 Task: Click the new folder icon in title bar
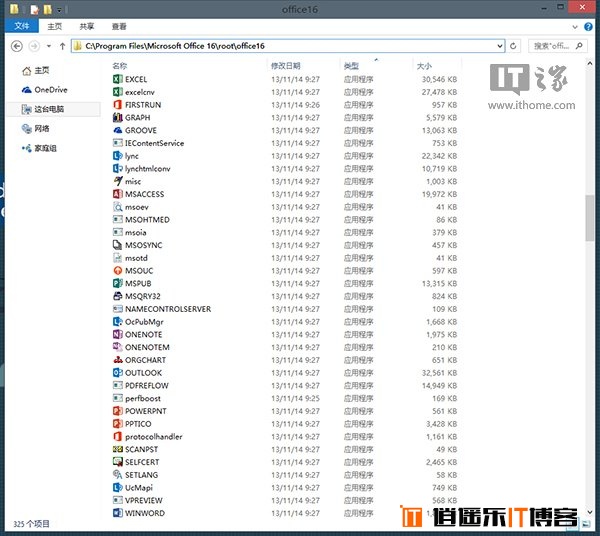pos(47,10)
